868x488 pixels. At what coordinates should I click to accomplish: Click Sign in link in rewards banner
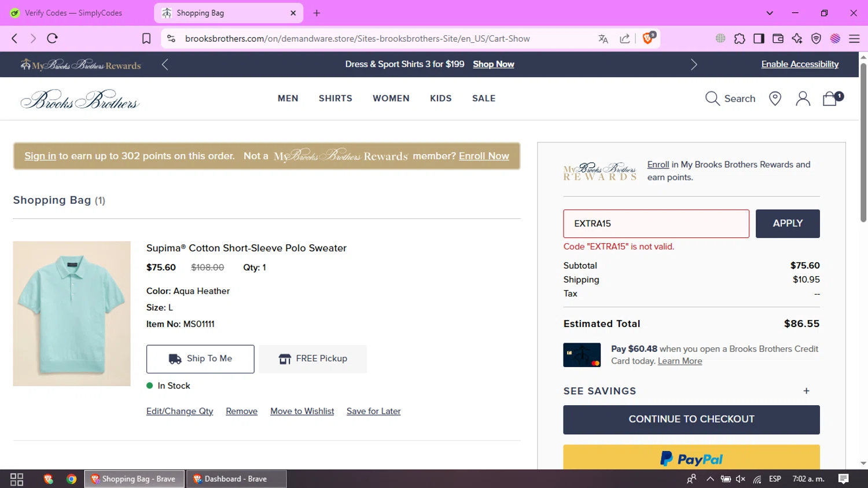[x=40, y=156]
